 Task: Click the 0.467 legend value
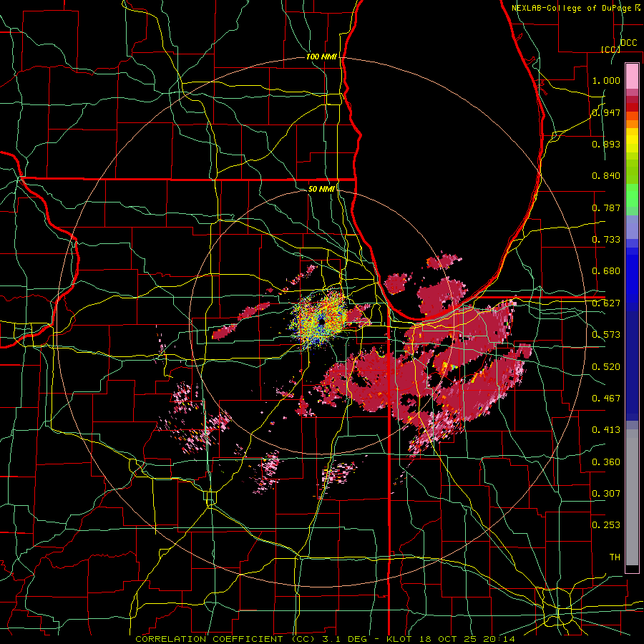606,399
